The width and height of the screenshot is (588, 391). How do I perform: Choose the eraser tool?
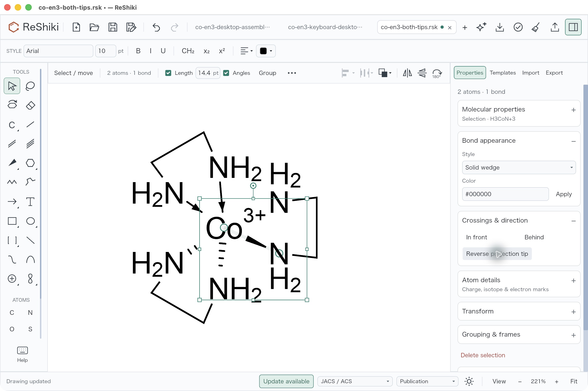[30, 105]
